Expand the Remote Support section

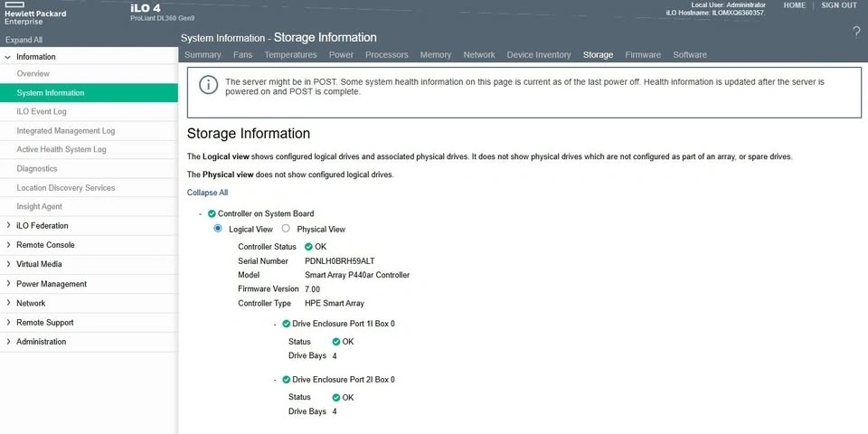[8, 322]
